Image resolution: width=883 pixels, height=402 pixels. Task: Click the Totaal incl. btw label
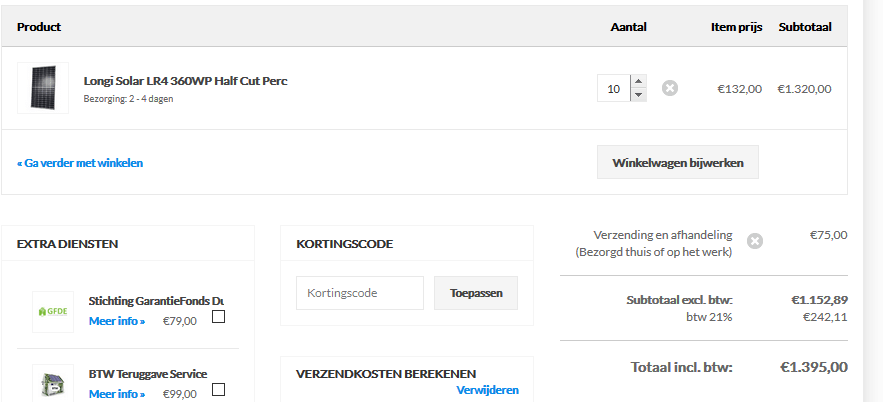point(681,367)
